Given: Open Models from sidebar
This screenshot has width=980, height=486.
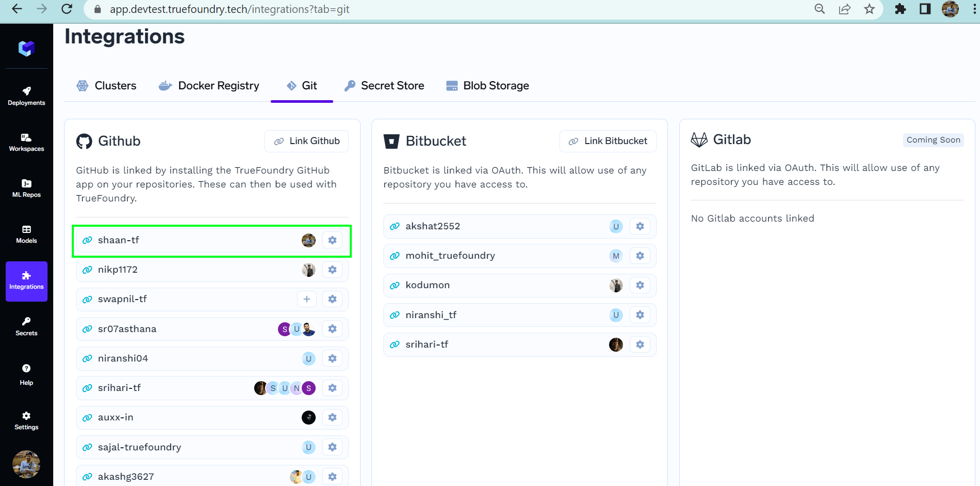Looking at the screenshot, I should 26,234.
